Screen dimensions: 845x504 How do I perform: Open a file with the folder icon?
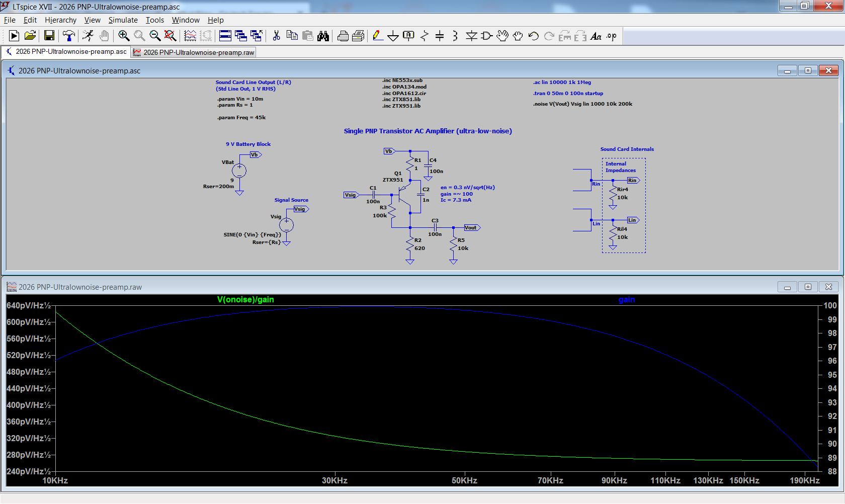point(30,36)
